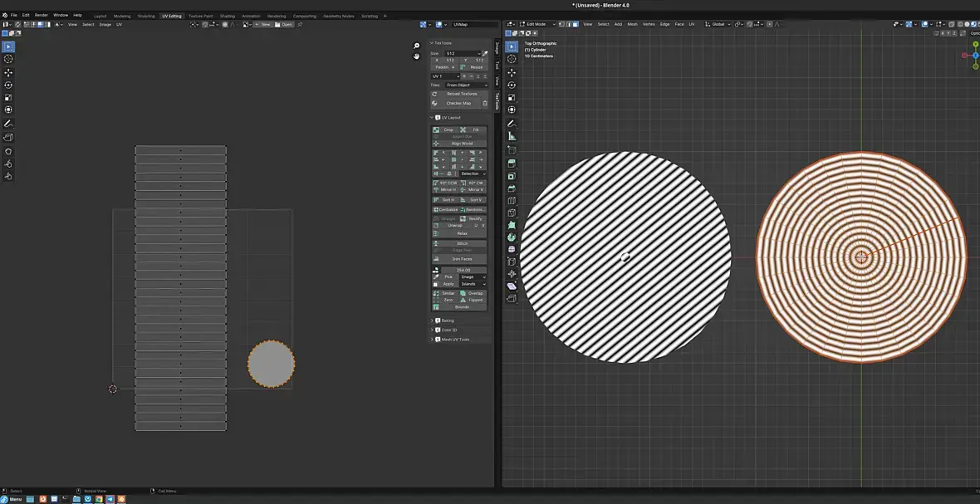Image resolution: width=980 pixels, height=504 pixels.
Task: Click the zoom magnifier icon in UV editor
Action: (x=417, y=46)
